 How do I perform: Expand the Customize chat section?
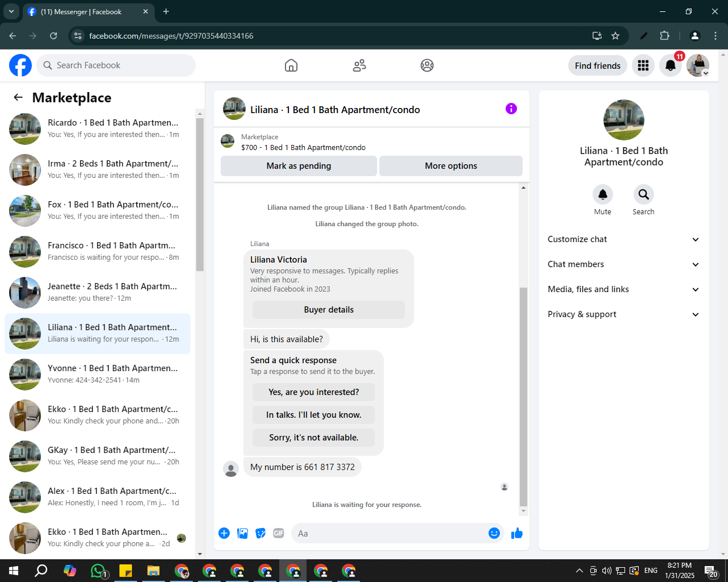tap(624, 239)
